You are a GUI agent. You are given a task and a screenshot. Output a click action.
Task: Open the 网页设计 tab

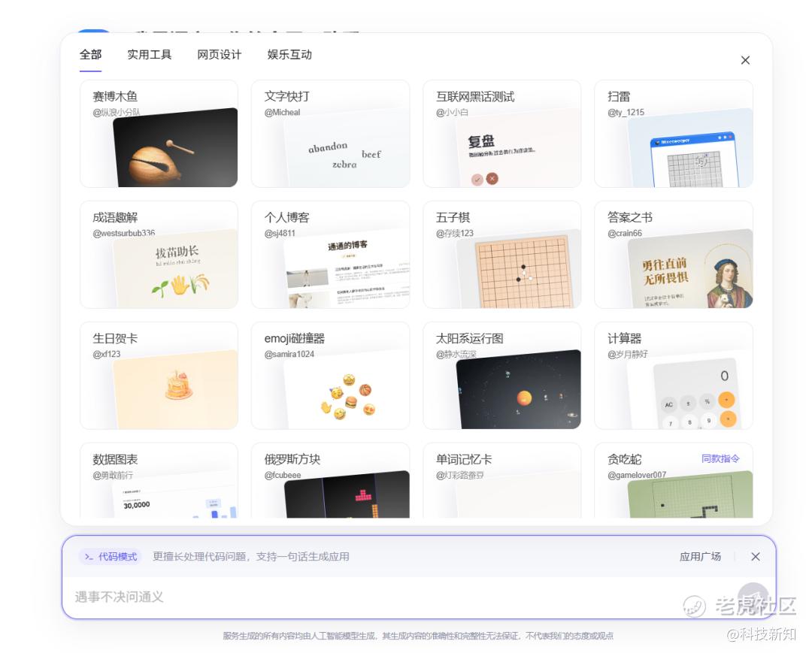[x=219, y=54]
